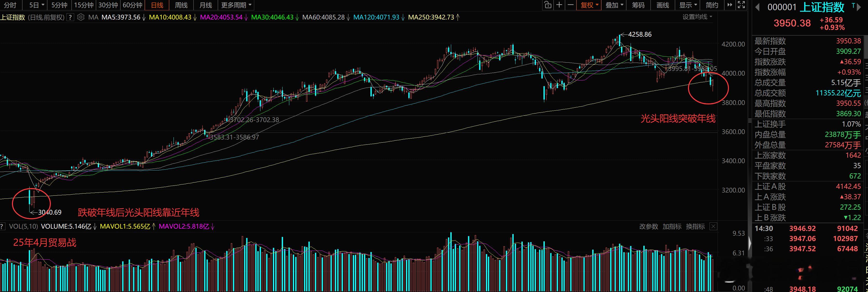Click the 最低指数 value 3869.30
This screenshot has height=292, width=868.
(x=848, y=114)
